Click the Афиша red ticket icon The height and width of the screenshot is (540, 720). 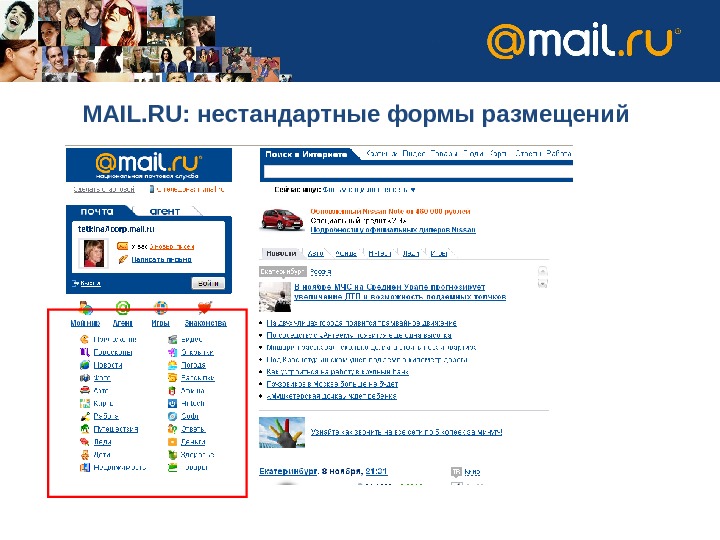(172, 391)
